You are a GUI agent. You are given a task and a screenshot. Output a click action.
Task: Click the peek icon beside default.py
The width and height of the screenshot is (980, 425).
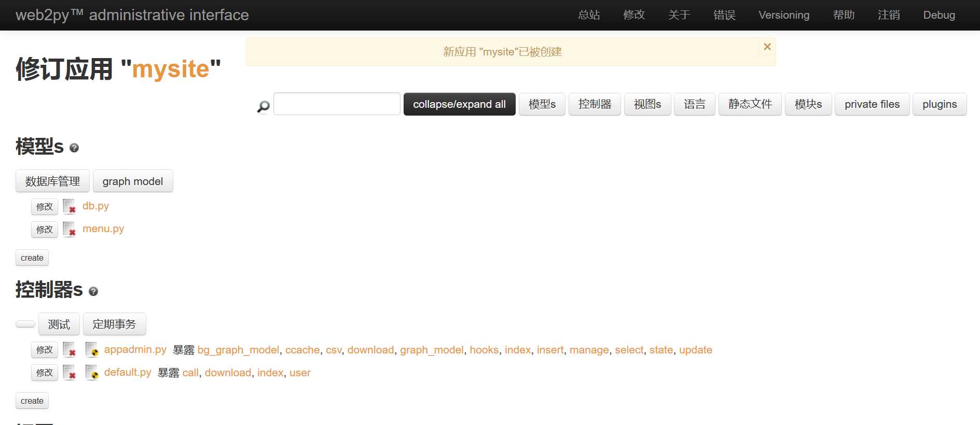92,373
